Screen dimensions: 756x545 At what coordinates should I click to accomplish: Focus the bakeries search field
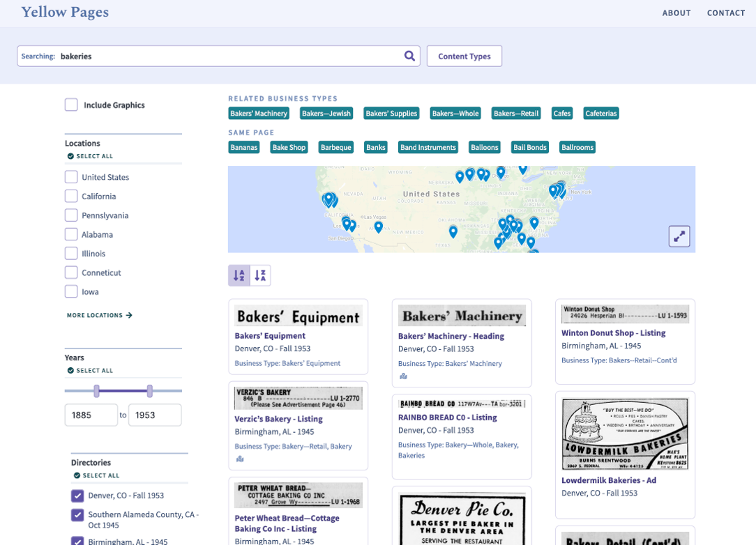[x=219, y=56]
